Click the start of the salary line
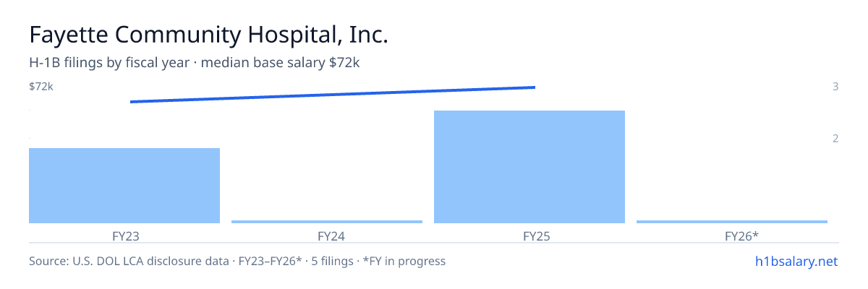 pyautogui.click(x=131, y=102)
